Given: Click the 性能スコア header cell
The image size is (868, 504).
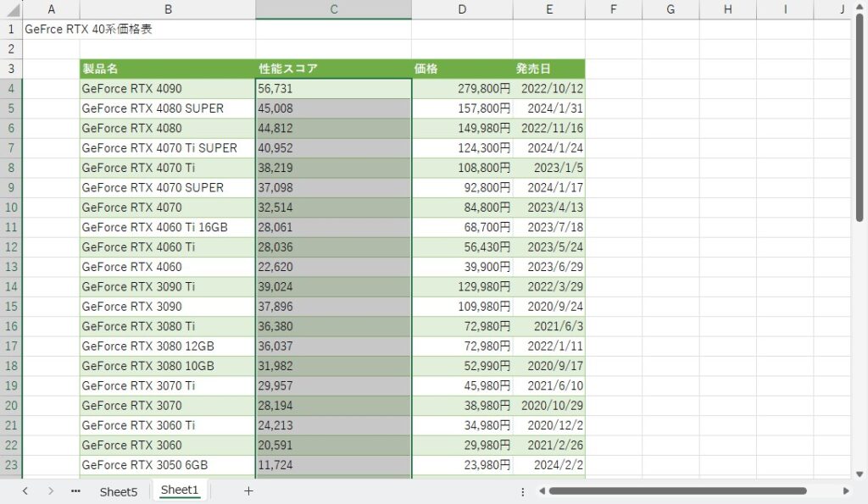Looking at the screenshot, I should (x=333, y=69).
